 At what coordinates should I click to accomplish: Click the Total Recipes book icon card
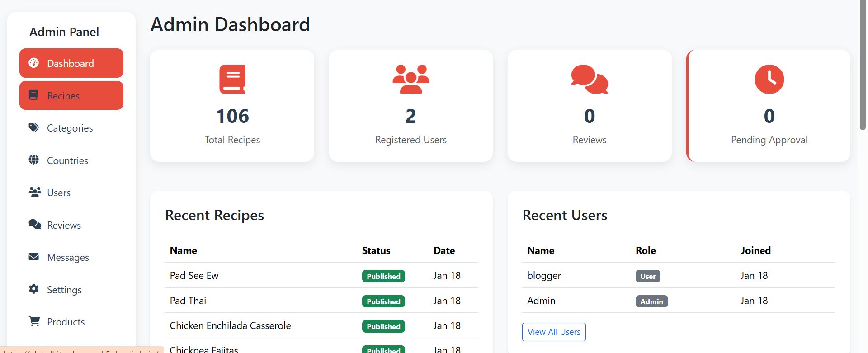coord(232,80)
